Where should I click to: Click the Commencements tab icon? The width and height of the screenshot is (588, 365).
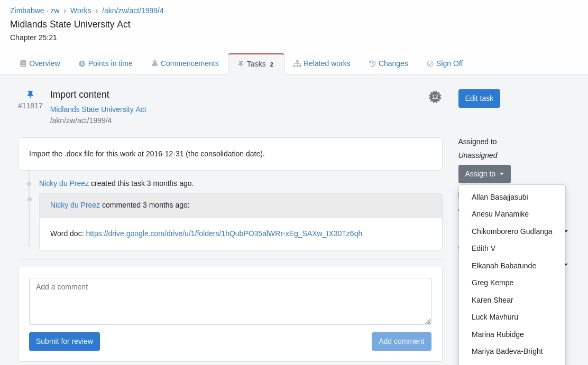155,63
